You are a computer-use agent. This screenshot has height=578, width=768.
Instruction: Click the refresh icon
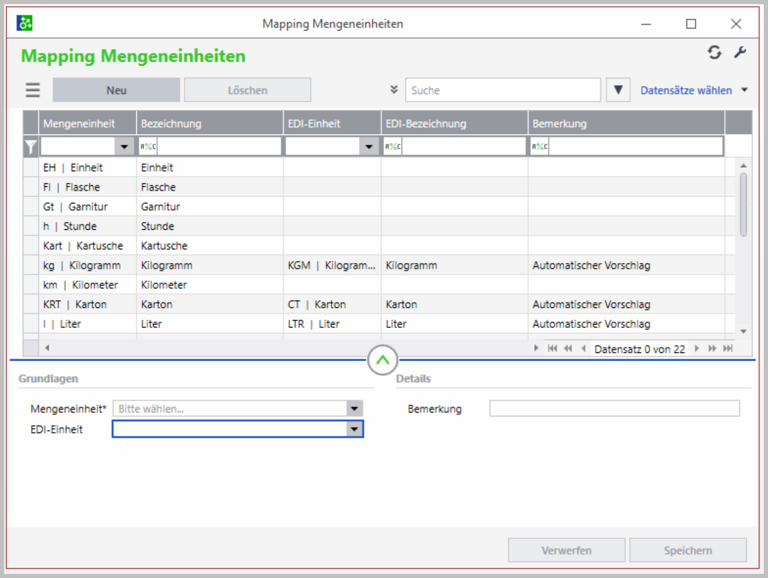pos(714,52)
